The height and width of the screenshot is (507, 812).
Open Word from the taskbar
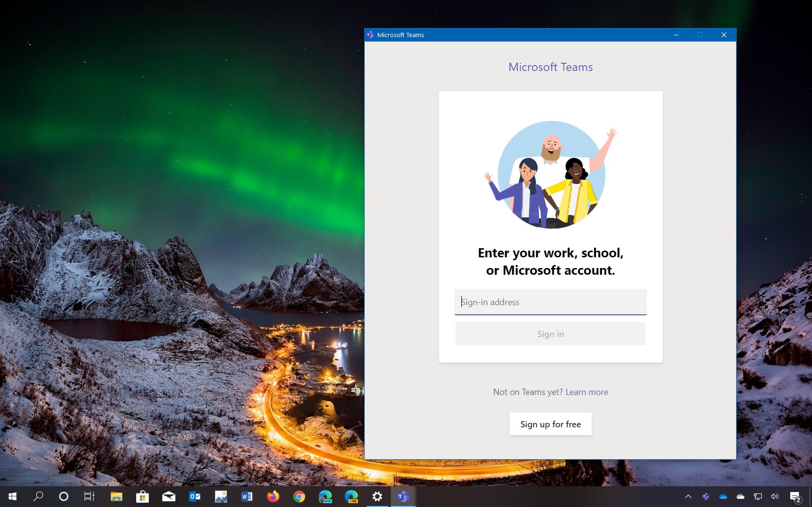pyautogui.click(x=246, y=496)
